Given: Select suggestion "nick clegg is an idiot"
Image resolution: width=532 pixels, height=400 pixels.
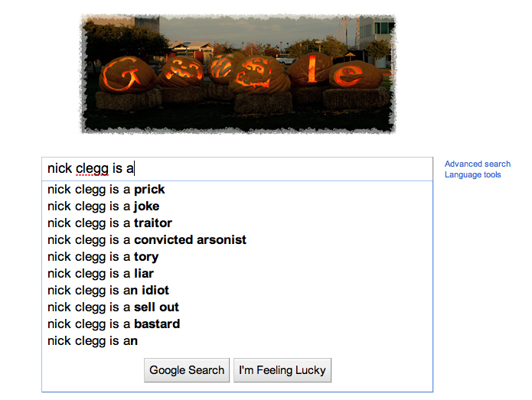Looking at the screenshot, I should 108,291.
